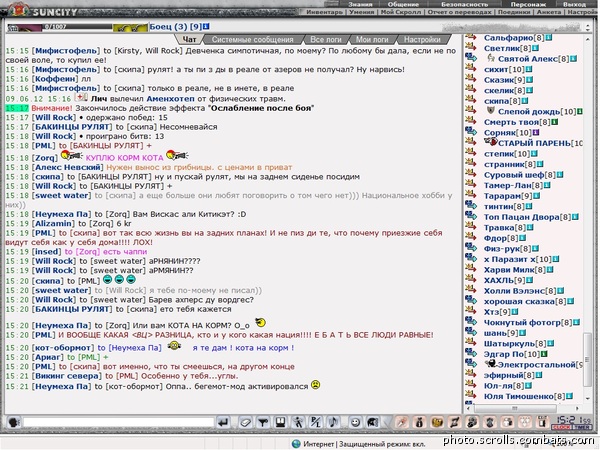Select player Чокнутый фотогр in list
The width and height of the screenshot is (600, 450).
point(522,322)
